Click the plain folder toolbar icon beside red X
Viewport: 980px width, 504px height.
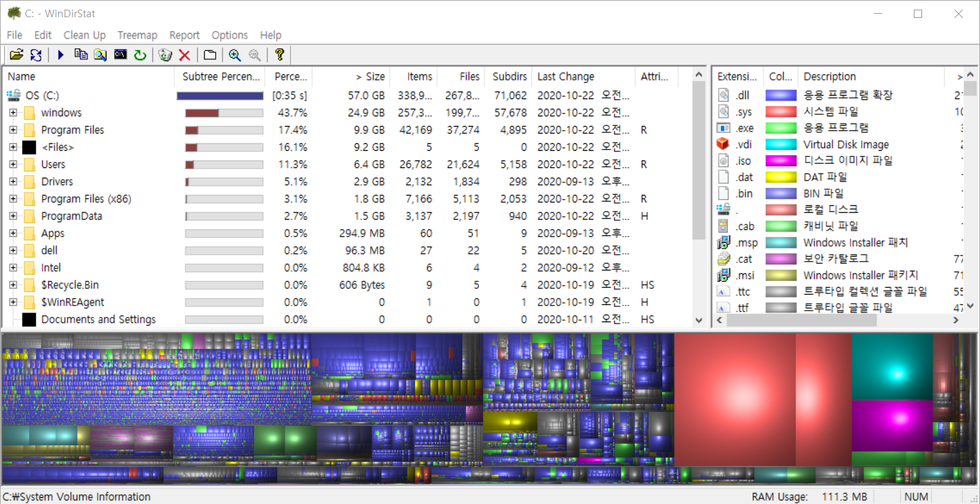pos(210,55)
